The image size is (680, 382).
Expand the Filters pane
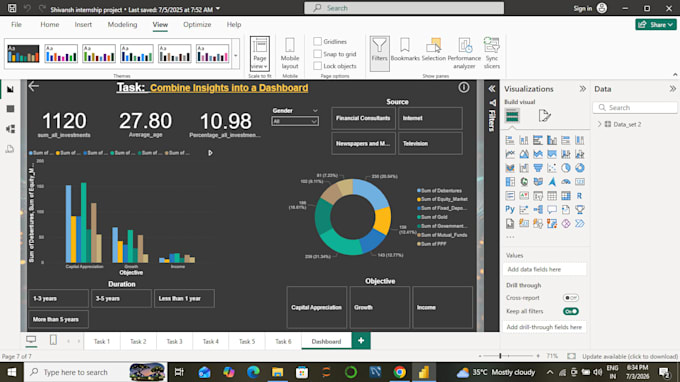(x=492, y=89)
